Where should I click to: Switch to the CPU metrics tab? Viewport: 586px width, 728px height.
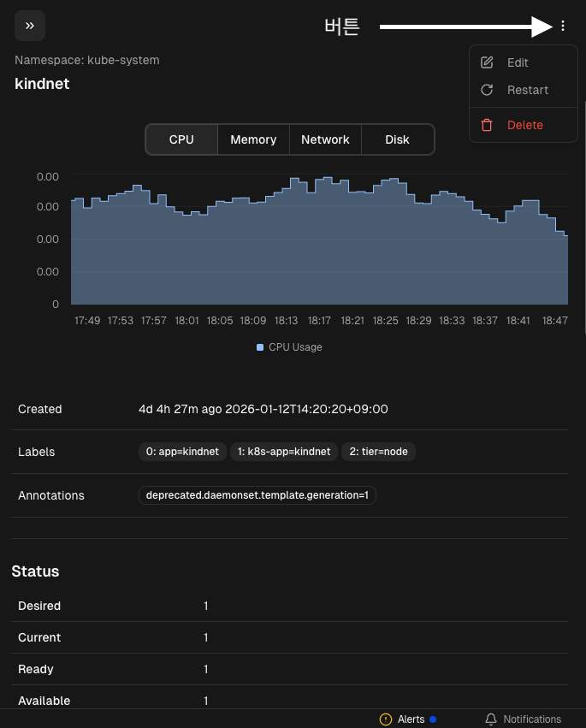tap(181, 139)
